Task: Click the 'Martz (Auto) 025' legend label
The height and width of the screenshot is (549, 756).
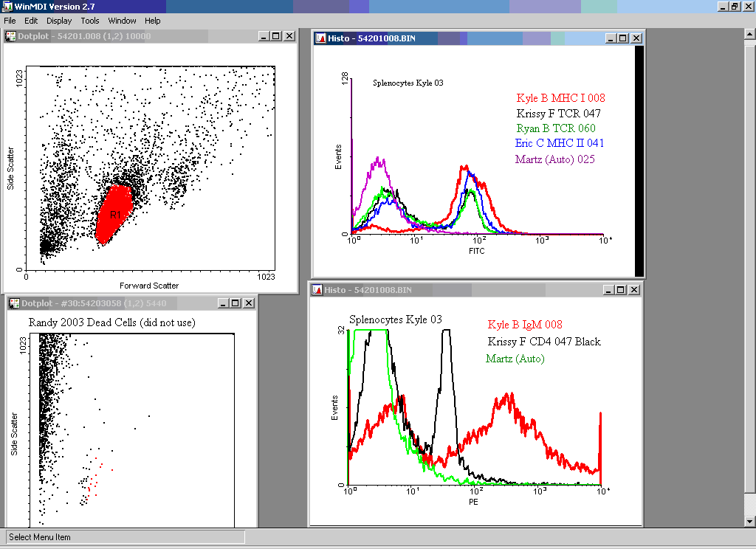Action: click(x=554, y=159)
